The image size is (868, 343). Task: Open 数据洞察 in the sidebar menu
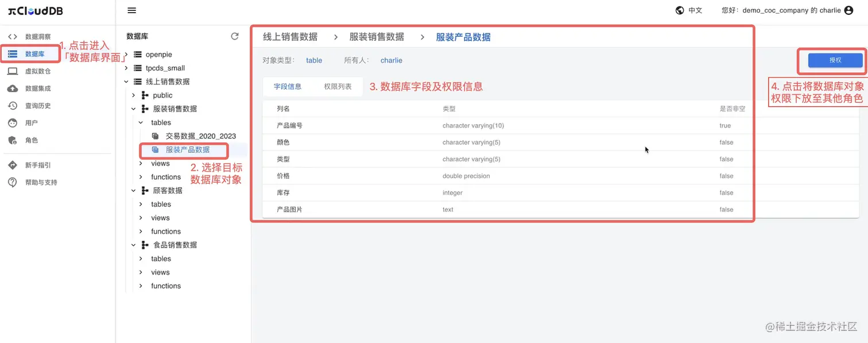click(38, 37)
